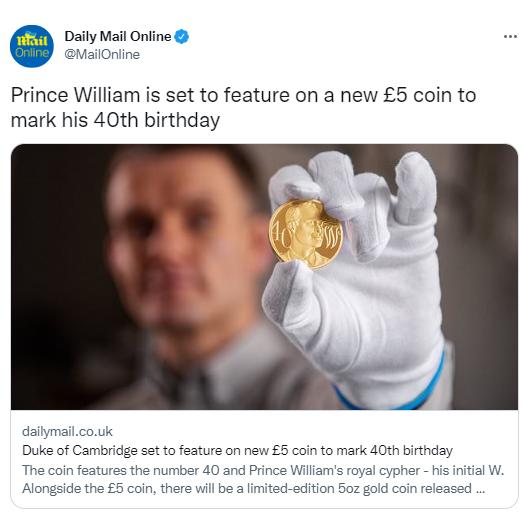Open the gold coin in the preview photo
This screenshot has width=523, height=524.
[x=305, y=234]
